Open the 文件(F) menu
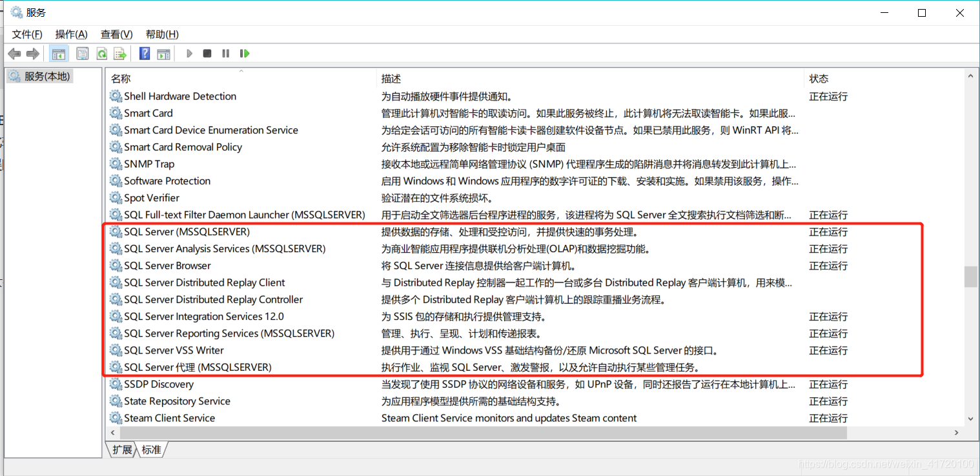 click(x=27, y=34)
